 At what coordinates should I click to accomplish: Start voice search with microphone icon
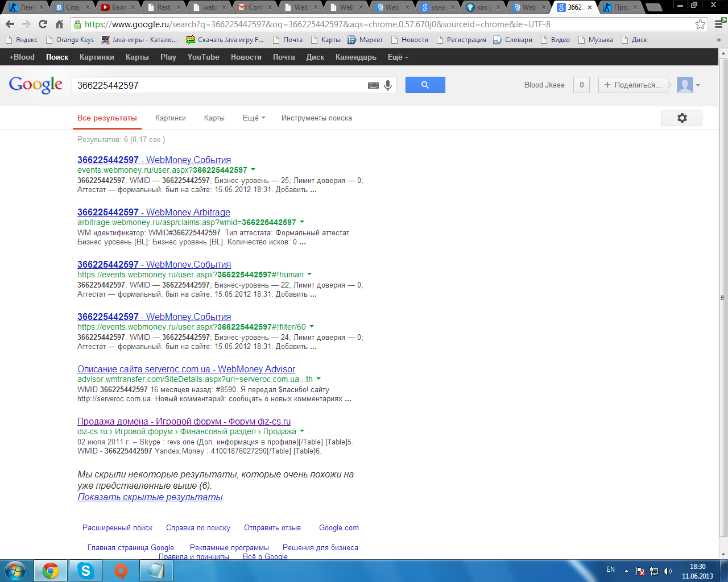388,85
